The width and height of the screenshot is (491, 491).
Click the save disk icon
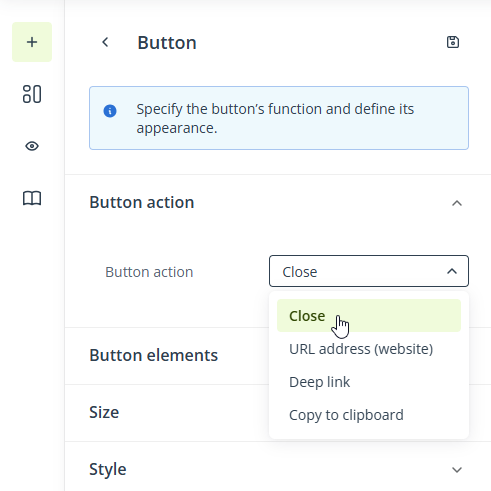point(453,42)
